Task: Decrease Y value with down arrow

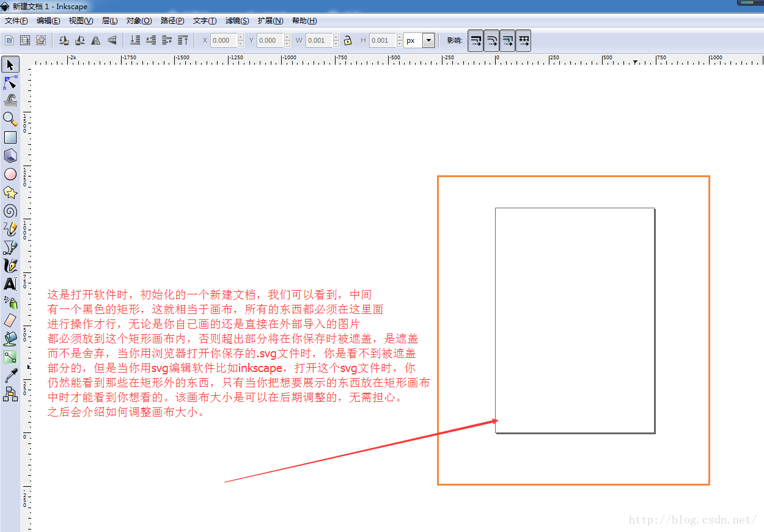Action: pyautogui.click(x=288, y=44)
